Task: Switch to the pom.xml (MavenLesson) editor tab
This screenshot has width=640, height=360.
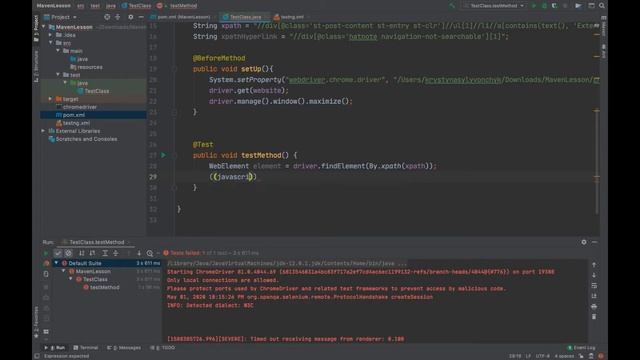Action: 180,17
